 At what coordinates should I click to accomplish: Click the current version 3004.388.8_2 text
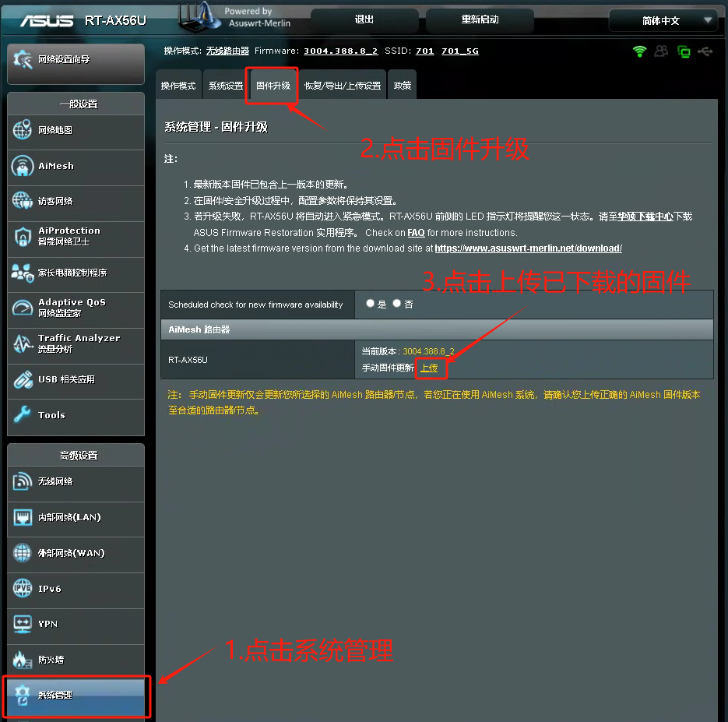click(428, 351)
